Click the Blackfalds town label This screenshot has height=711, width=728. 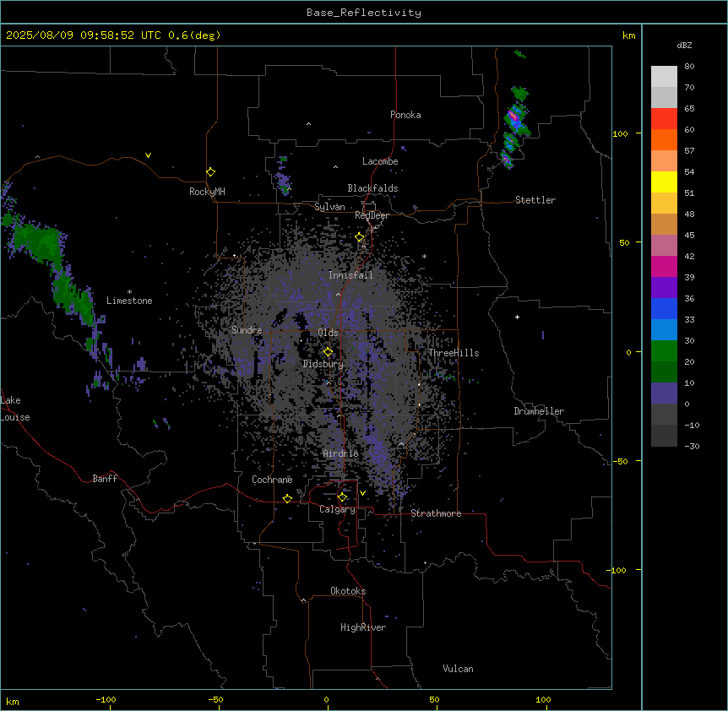click(372, 188)
